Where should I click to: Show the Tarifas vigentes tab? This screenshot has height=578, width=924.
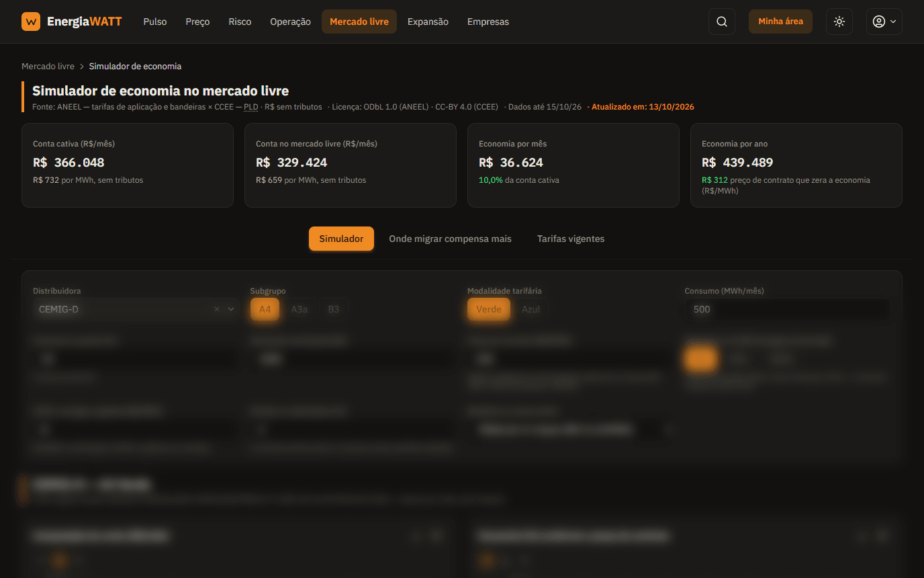(x=571, y=239)
